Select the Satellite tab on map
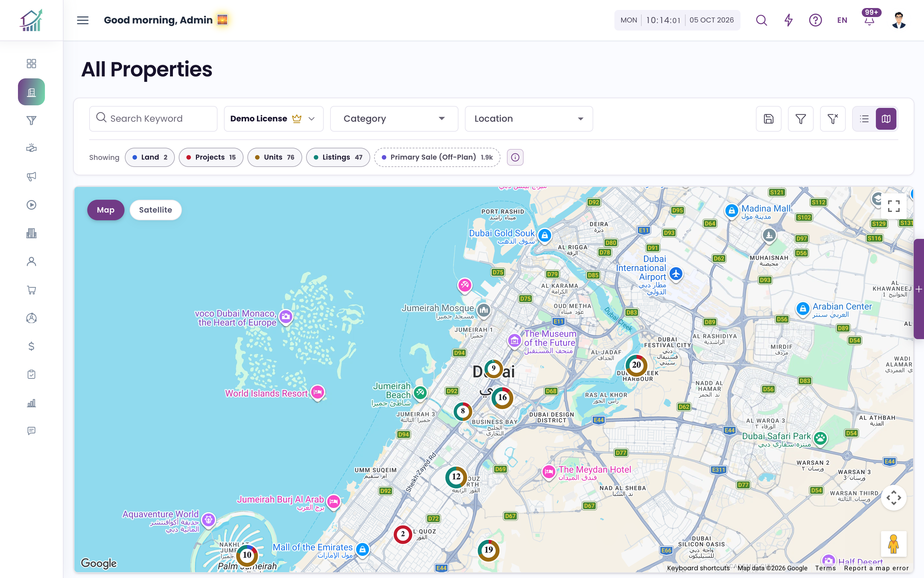 [x=155, y=210]
